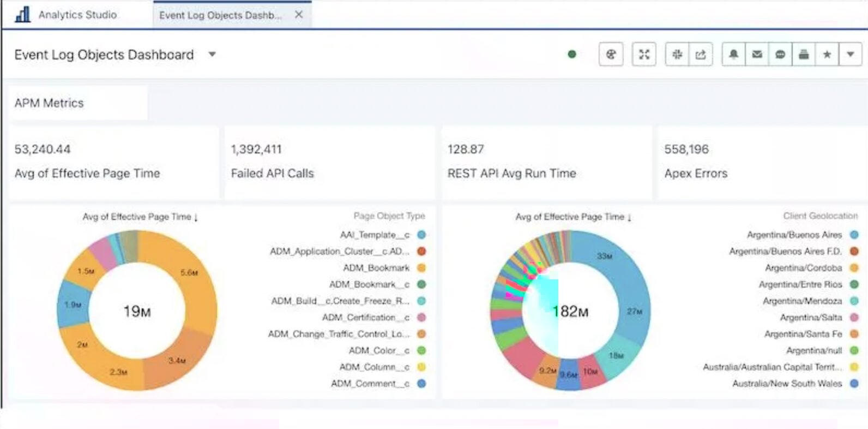Viewport: 868px width, 429px height.
Task: Click the AAI_Template__c legend swatch
Action: tap(421, 235)
